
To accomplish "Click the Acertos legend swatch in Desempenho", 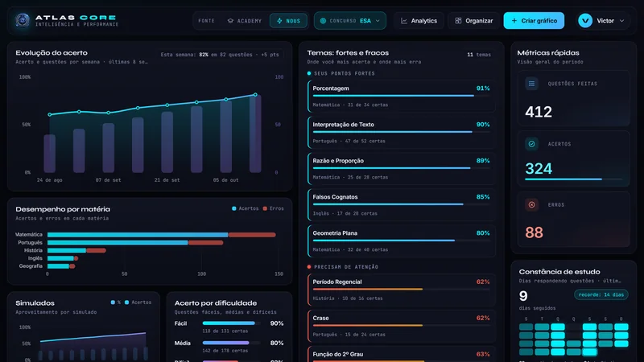I will tap(234, 208).
